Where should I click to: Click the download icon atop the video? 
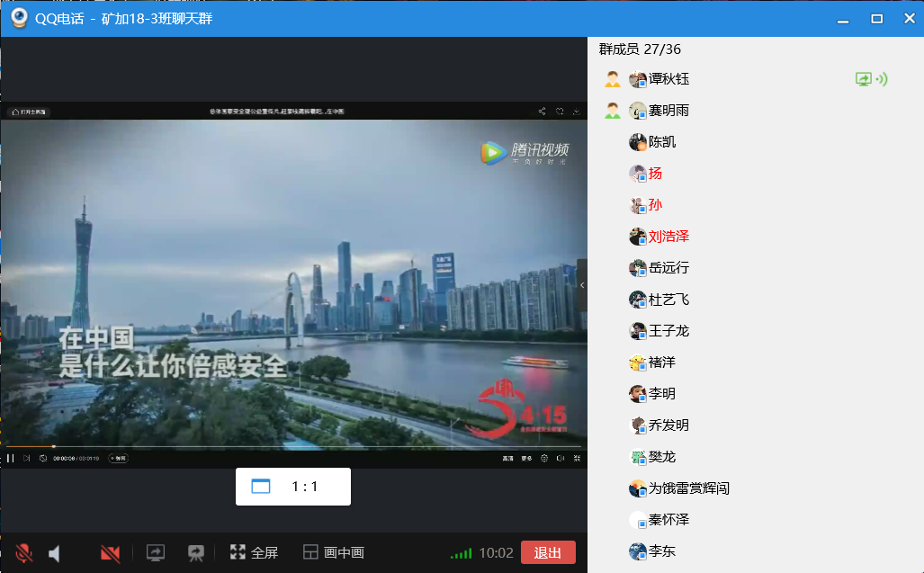tap(576, 112)
